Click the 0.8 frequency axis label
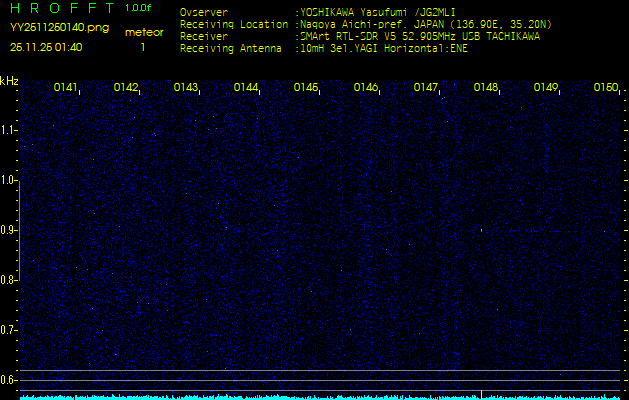The height and width of the screenshot is (400, 629). tap(8, 280)
